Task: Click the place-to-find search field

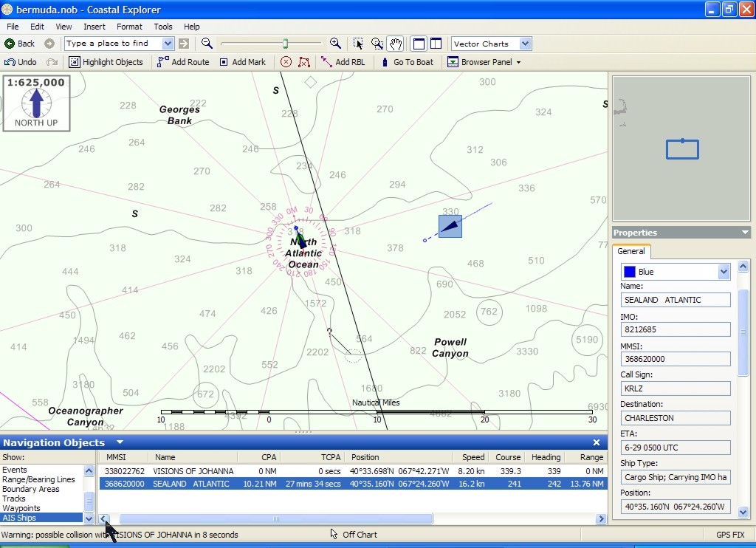Action: [x=114, y=44]
